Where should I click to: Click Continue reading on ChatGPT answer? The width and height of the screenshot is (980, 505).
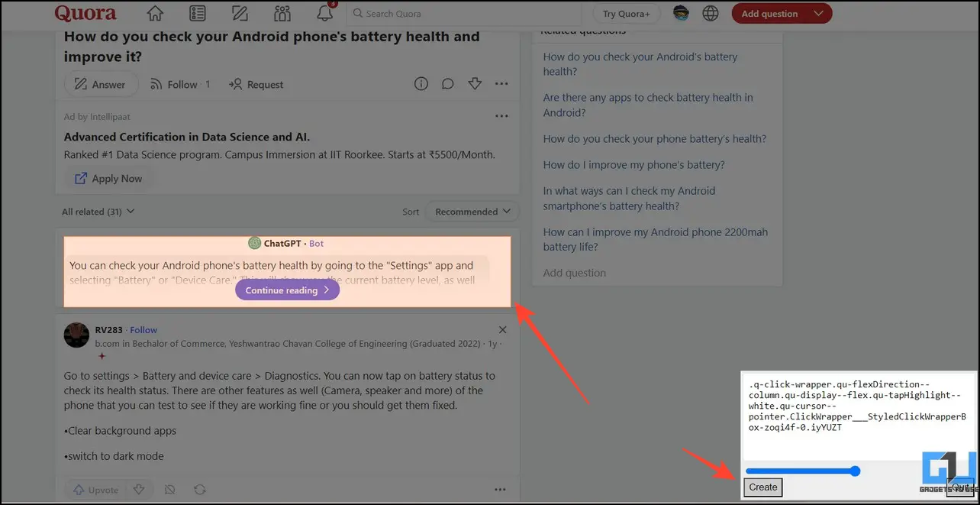click(287, 290)
